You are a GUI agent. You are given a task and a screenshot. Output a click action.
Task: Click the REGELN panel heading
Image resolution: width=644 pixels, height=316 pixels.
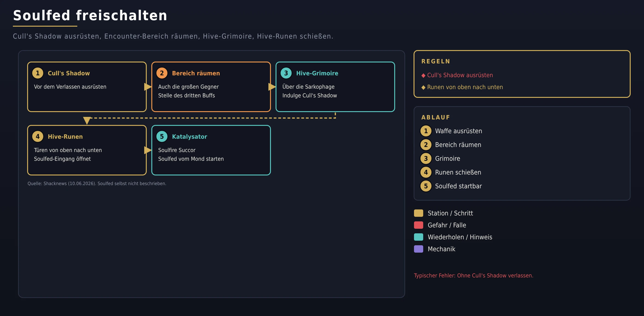436,61
